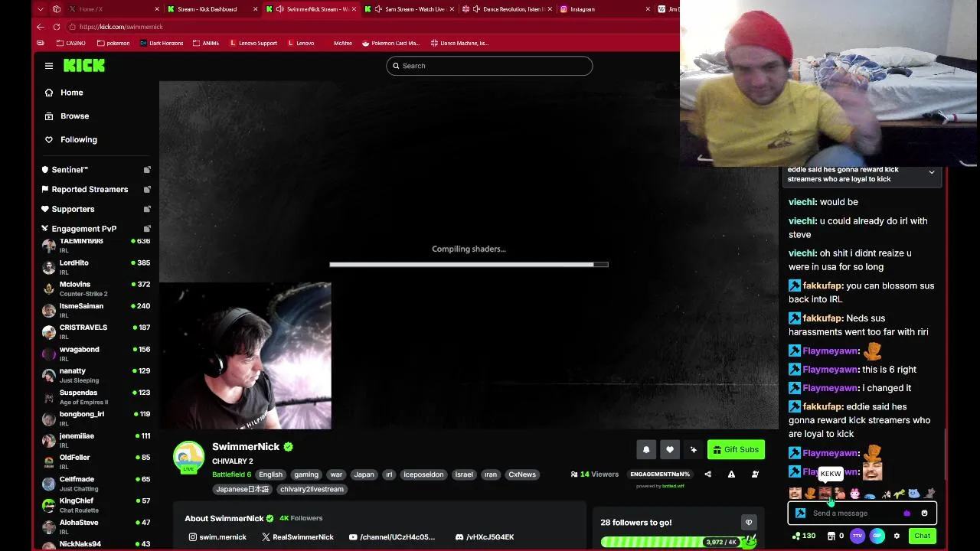This screenshot has width=980, height=551.
Task: Toggle the Supporters section pin icon
Action: 147,209
